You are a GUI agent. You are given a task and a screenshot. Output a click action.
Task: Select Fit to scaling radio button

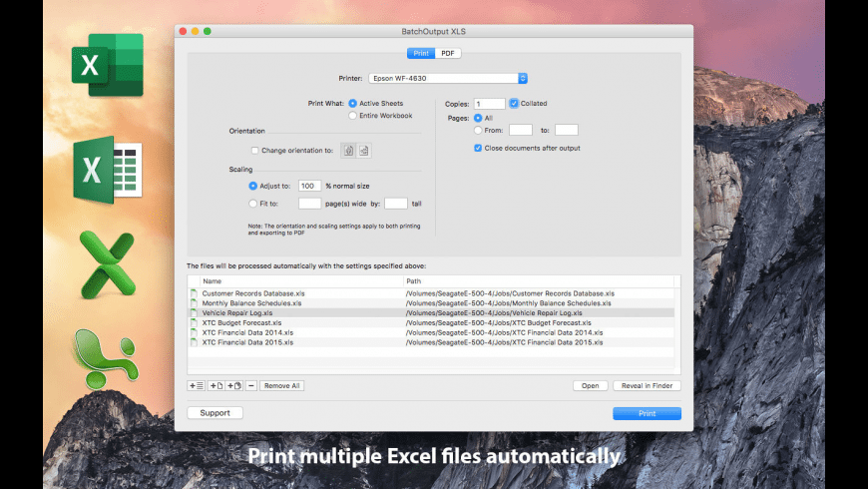click(x=253, y=204)
